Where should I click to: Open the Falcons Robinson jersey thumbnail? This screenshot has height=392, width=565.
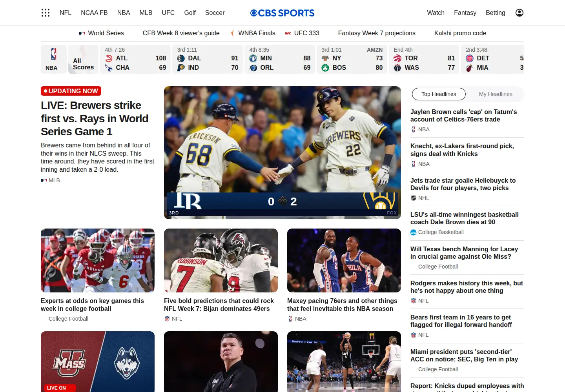(x=221, y=260)
